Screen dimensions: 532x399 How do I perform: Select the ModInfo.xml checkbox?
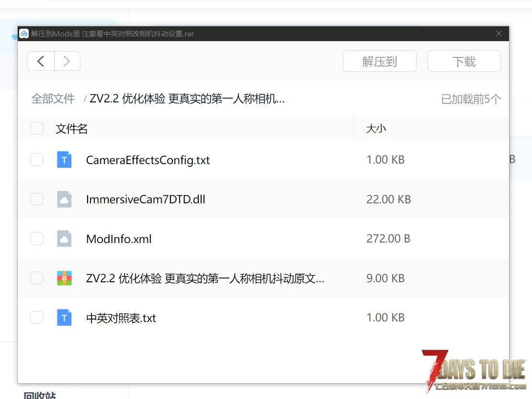[37, 238]
